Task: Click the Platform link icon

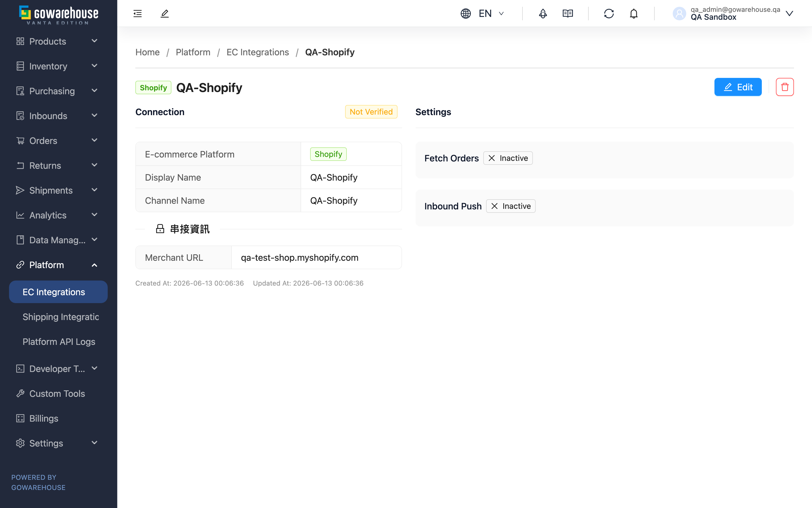Action: [20, 265]
